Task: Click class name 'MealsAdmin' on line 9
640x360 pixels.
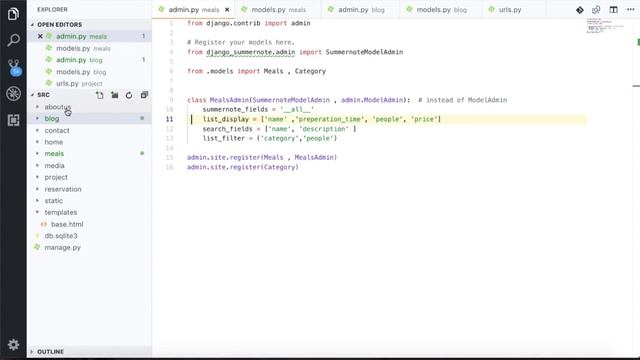Action: pos(229,100)
